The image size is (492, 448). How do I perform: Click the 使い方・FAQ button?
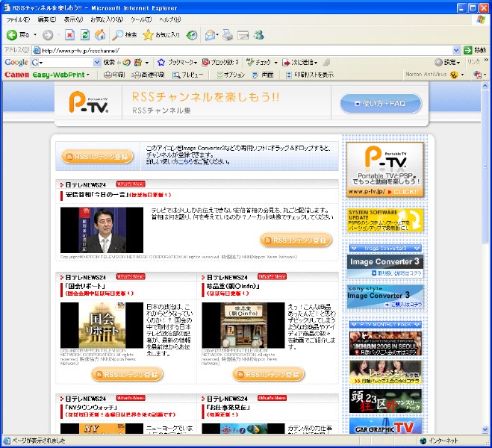[x=381, y=104]
